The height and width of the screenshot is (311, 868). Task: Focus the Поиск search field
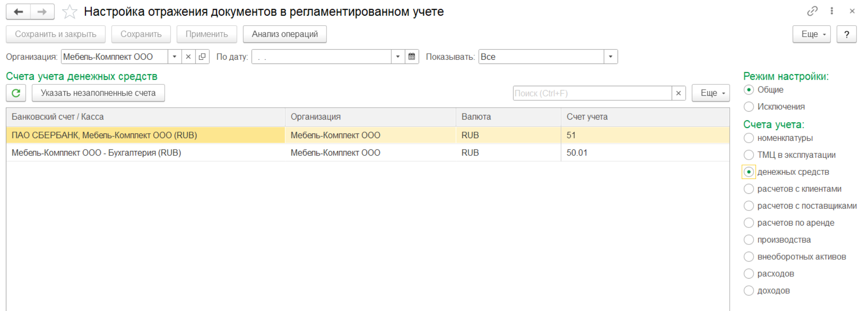coord(592,93)
